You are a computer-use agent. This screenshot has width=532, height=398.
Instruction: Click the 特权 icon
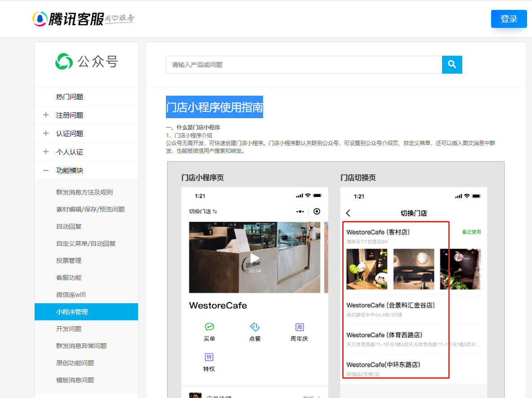coord(209,357)
